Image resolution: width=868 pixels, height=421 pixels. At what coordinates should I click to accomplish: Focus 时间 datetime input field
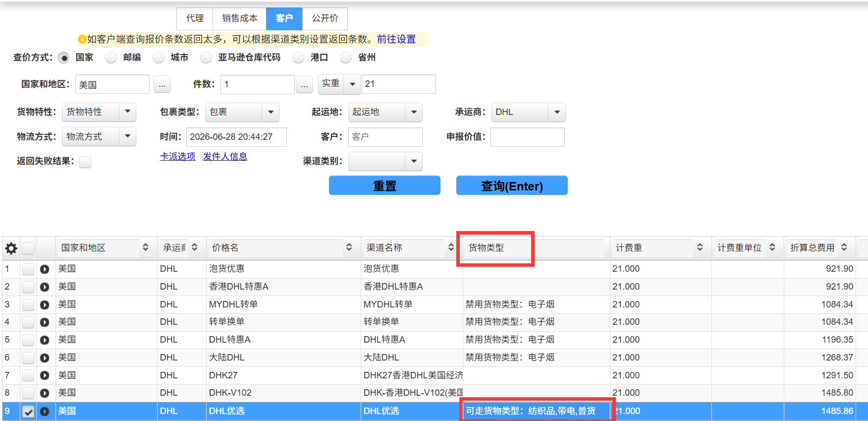point(236,137)
